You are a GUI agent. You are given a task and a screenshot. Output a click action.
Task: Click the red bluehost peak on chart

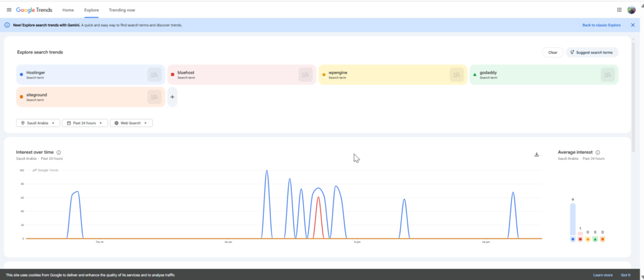pos(318,198)
